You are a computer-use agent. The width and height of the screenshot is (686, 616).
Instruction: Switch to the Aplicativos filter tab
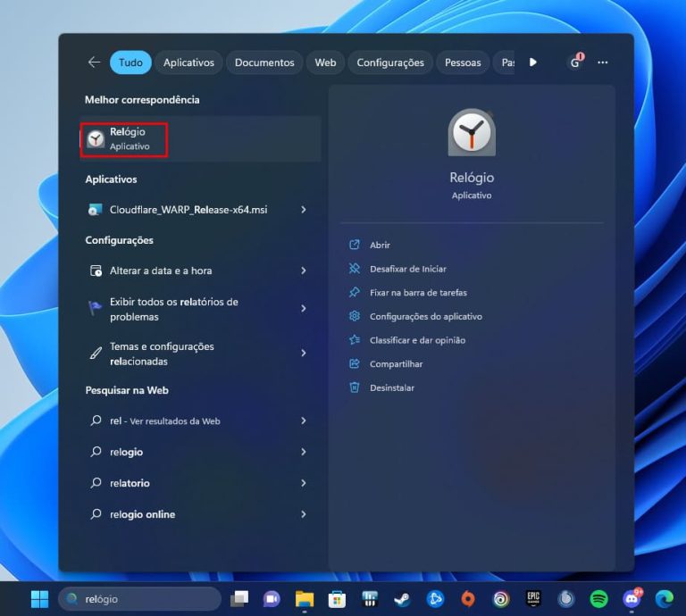tap(188, 62)
